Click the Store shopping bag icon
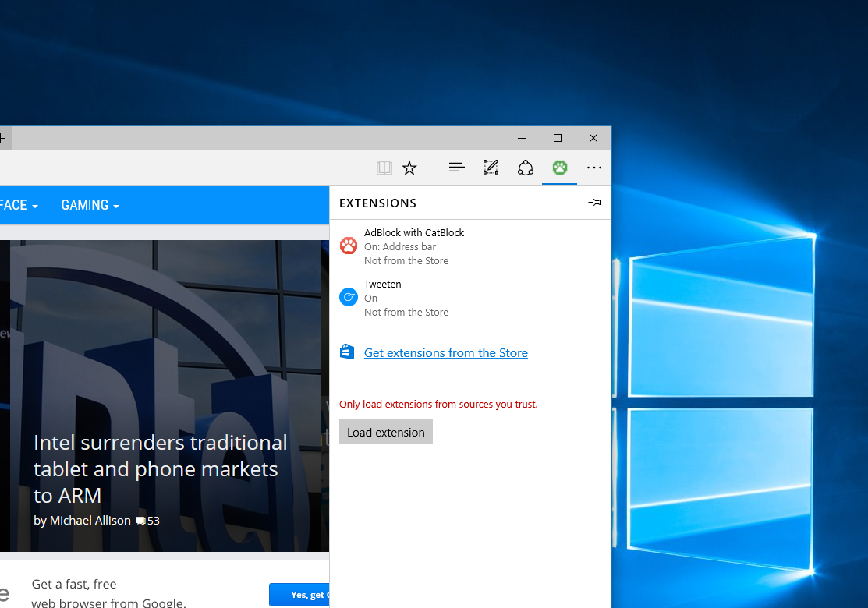Image resolution: width=868 pixels, height=608 pixels. [x=347, y=352]
